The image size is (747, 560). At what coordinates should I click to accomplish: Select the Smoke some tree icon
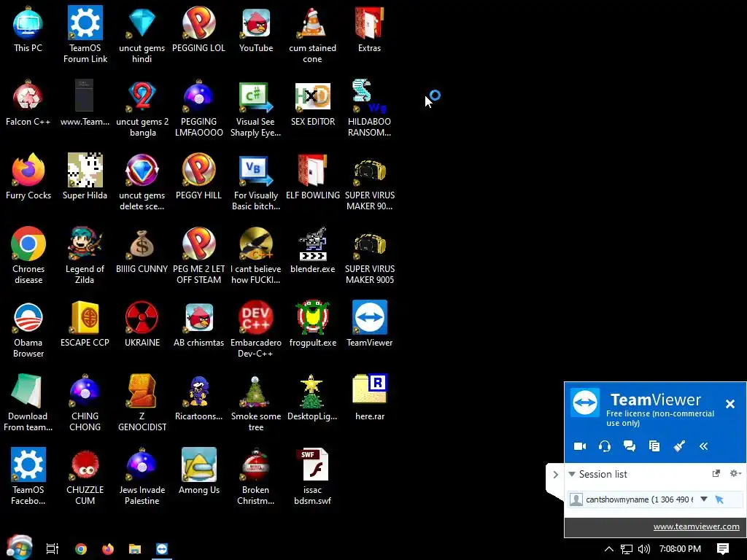click(256, 402)
